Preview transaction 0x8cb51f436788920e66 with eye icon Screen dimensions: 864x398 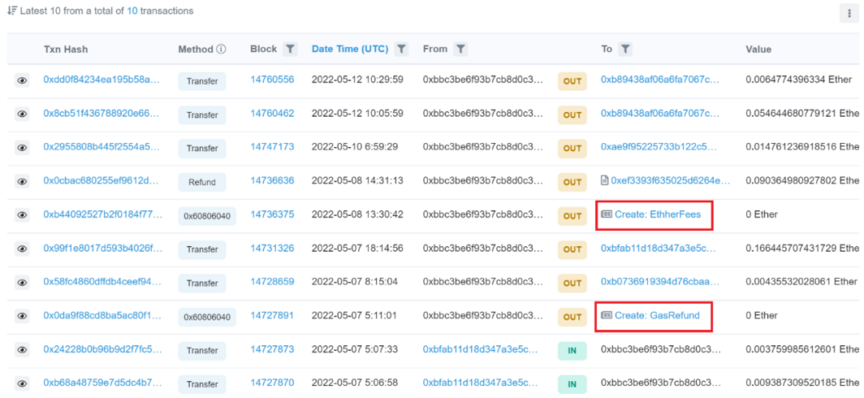tap(22, 115)
